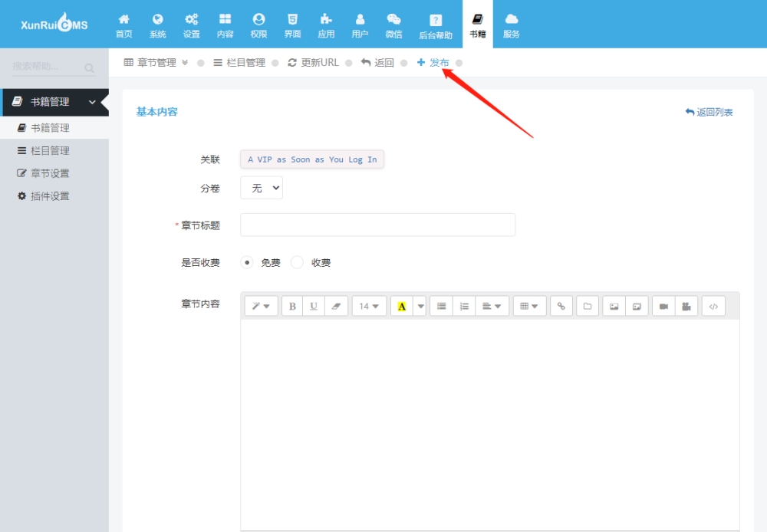
Task: Click the second picture icon beside video
Action: [x=637, y=306]
